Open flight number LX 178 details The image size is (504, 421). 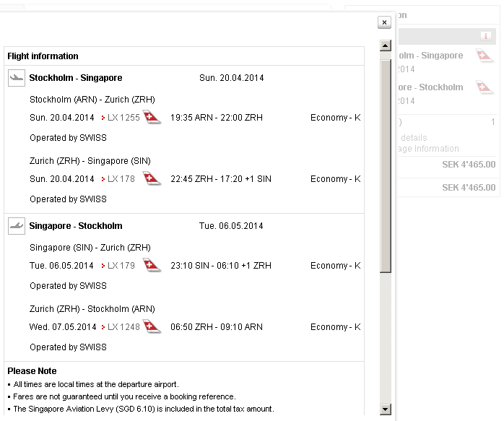121,179
